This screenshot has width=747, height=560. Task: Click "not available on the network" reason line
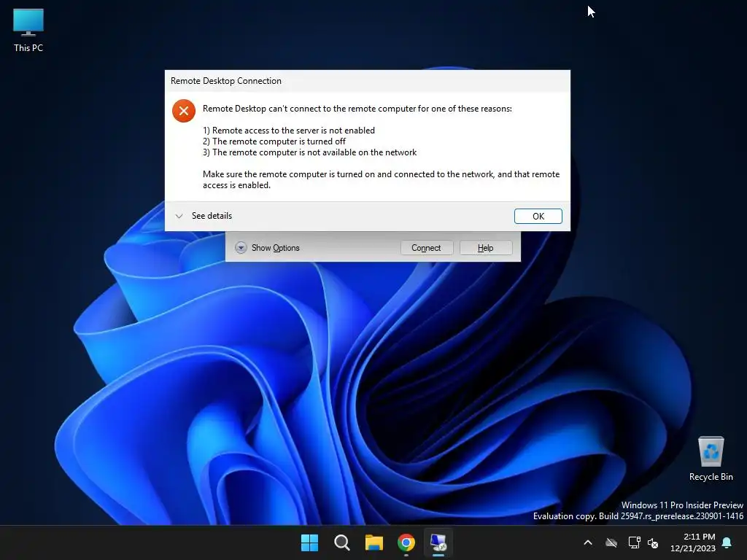[309, 152]
